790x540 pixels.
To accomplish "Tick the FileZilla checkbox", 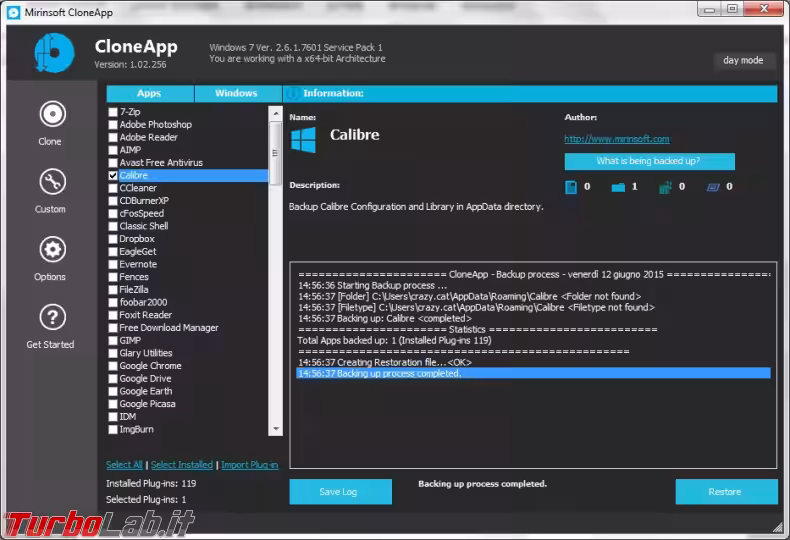I will pos(113,290).
